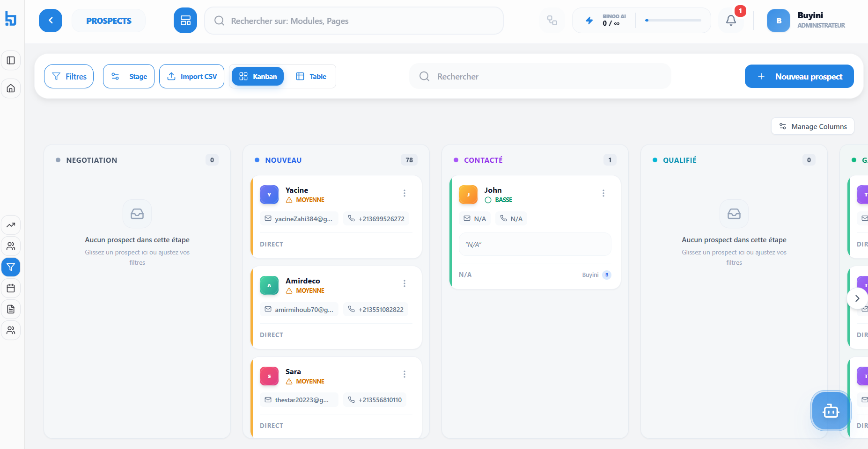
Task: Open the Sara prospect card name
Action: [x=293, y=371]
